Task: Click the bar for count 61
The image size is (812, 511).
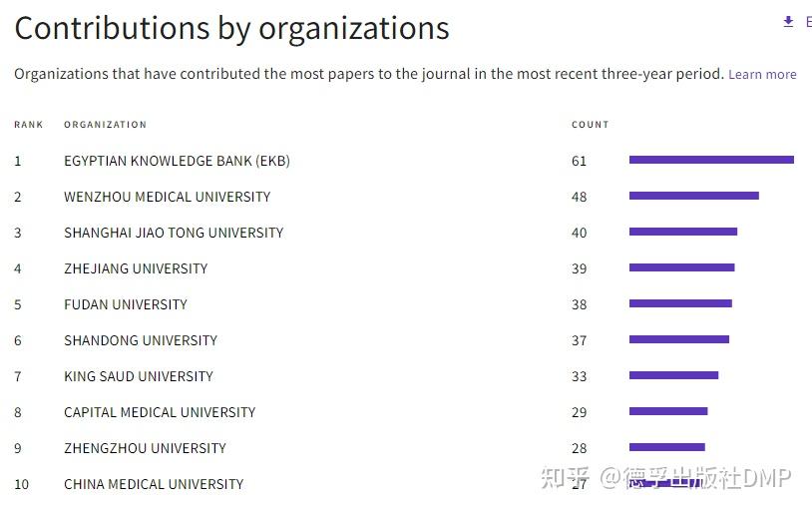Action: point(711,160)
